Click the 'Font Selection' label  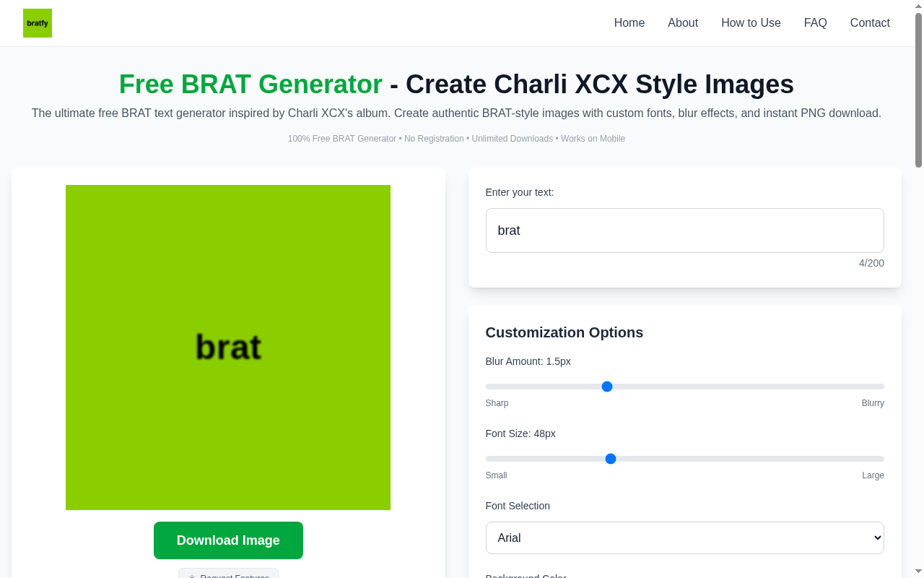[x=518, y=506]
